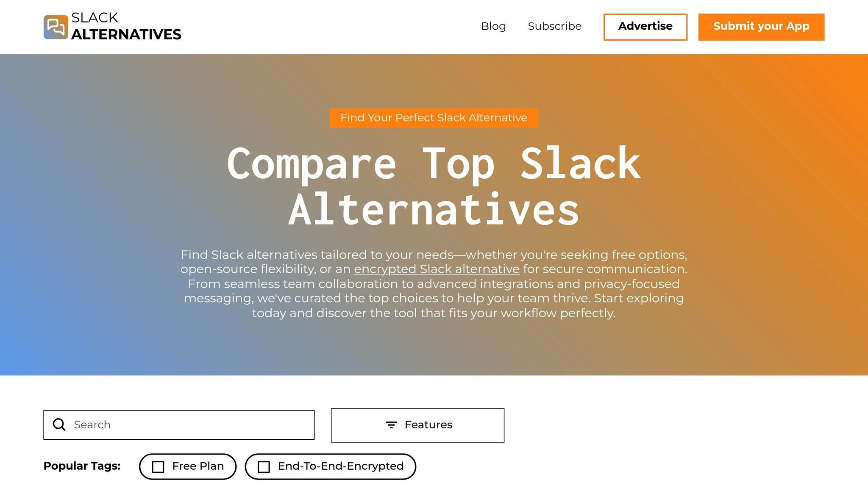Expand the Features list of options

pos(417,424)
